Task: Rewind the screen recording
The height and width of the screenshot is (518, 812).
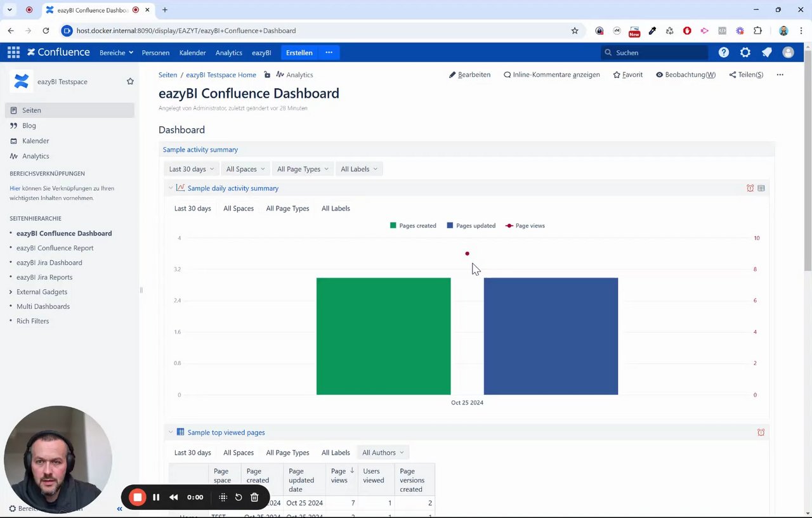Action: 173,497
